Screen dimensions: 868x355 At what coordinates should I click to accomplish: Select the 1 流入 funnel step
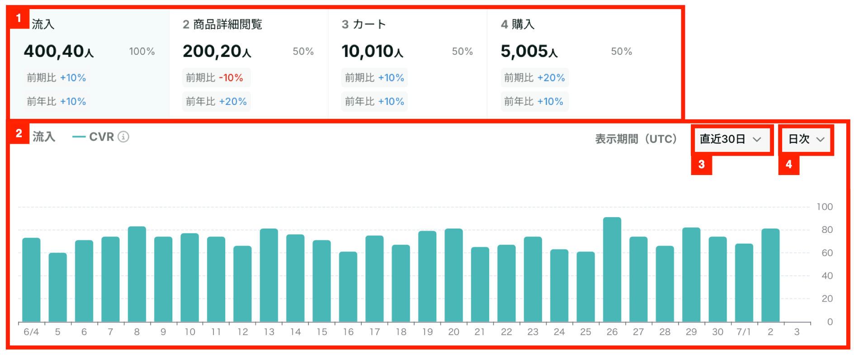[90, 63]
